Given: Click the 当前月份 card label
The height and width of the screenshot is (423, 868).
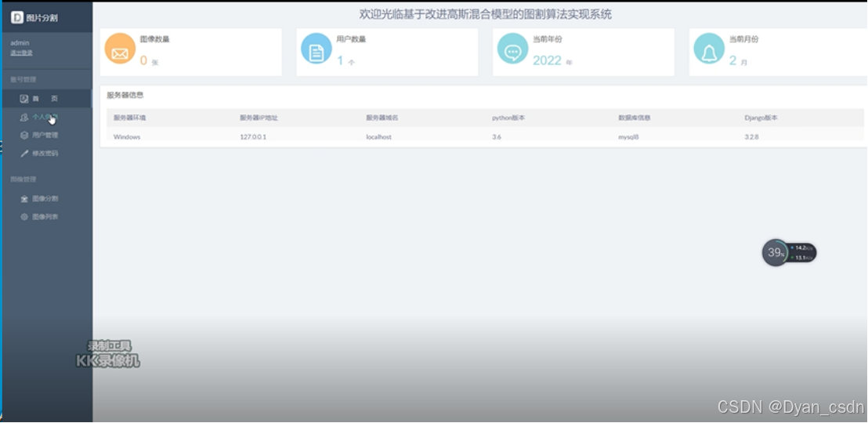Looking at the screenshot, I should 743,39.
